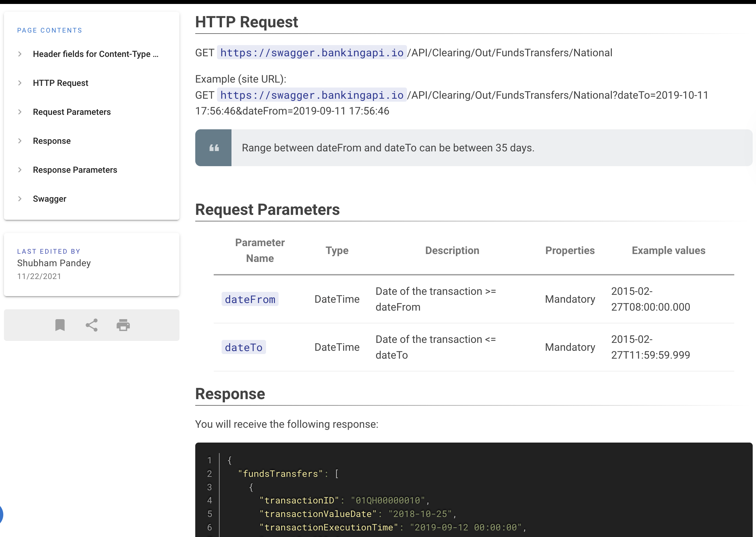Image resolution: width=756 pixels, height=537 pixels.
Task: Click the 'Date of the transaction <= dateTo' description
Action: (435, 347)
